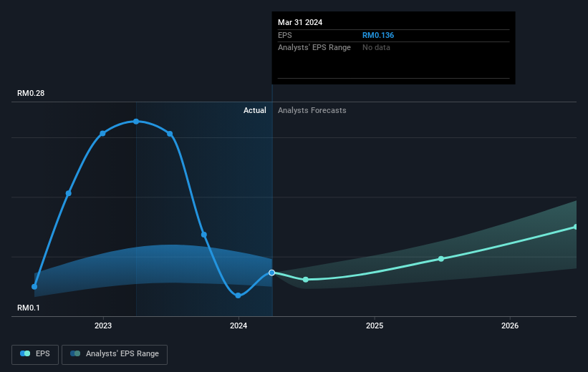Click the EPS peak data point in 2023
This screenshot has width=588, height=372.
pos(136,122)
